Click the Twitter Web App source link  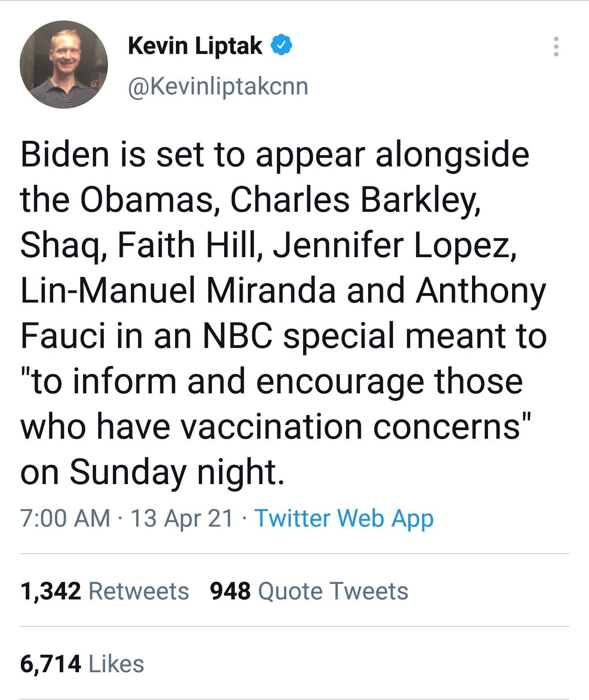point(344,518)
